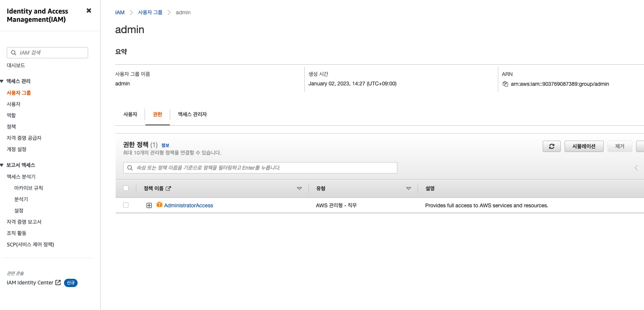Check the AdministratorAccess row checkbox

point(126,205)
